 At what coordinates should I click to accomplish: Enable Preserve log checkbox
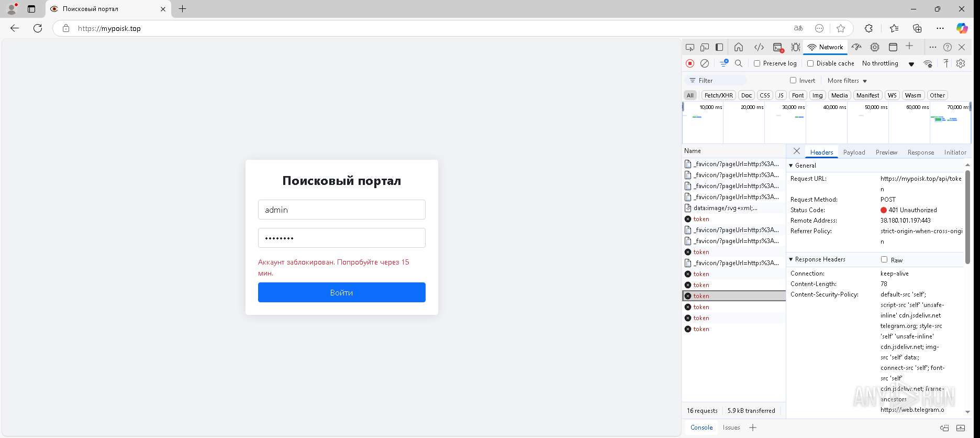click(x=757, y=63)
